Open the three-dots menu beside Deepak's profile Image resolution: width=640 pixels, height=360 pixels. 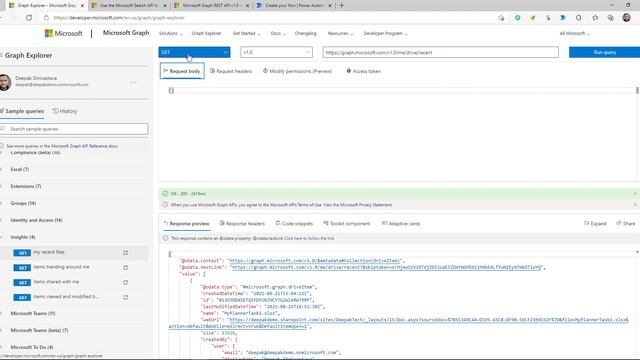133,82
